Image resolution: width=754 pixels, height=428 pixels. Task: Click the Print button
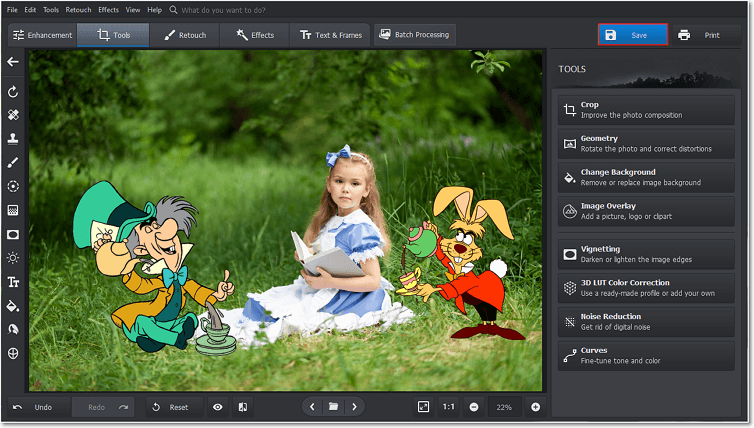706,35
